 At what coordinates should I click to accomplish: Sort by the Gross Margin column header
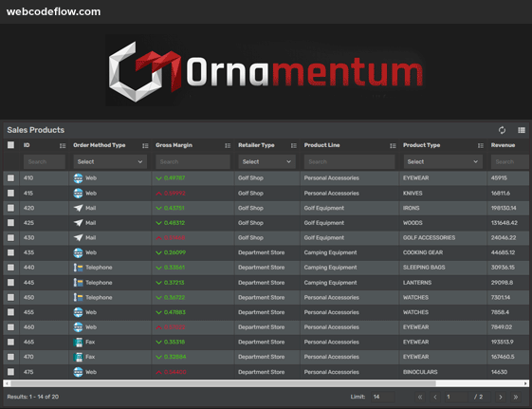[x=174, y=145]
